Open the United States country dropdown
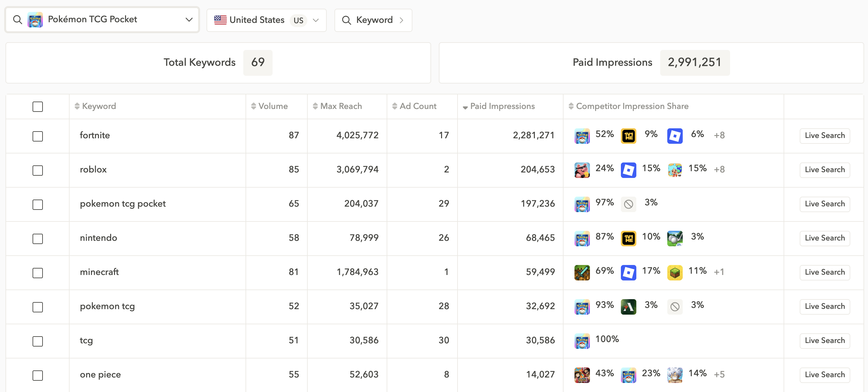The image size is (868, 392). (266, 20)
